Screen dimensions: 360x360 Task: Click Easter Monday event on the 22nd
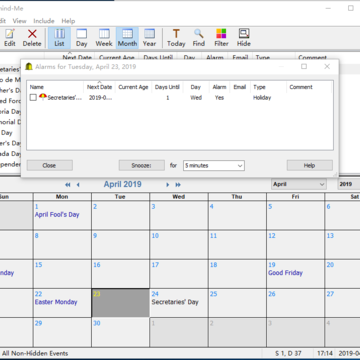coord(56,302)
